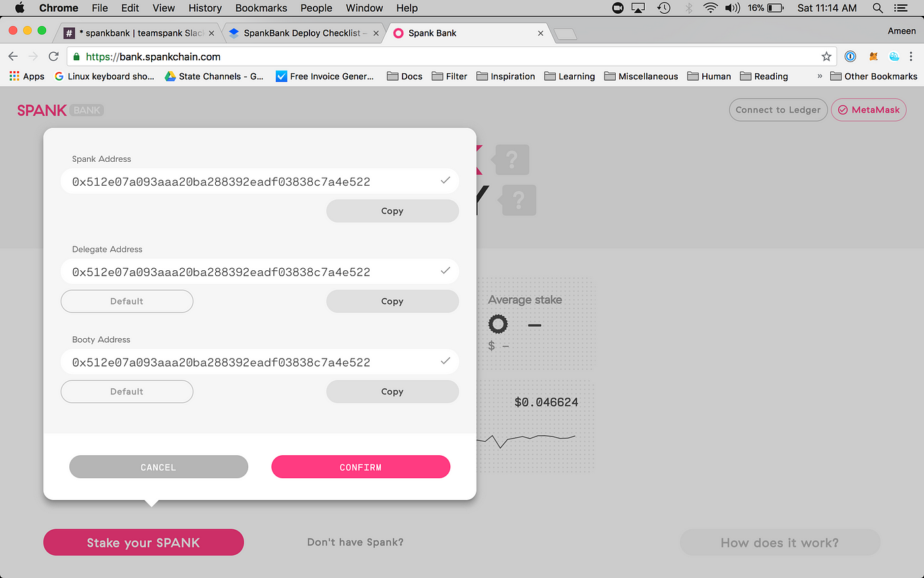Click CANCEL in the dialog
Image resolution: width=924 pixels, height=578 pixels.
point(158,467)
